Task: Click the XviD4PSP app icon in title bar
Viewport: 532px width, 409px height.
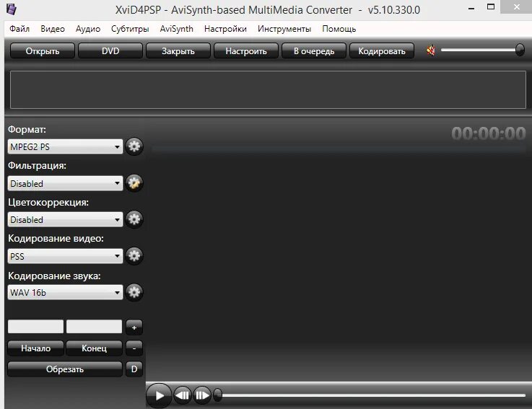Action: click(12, 9)
